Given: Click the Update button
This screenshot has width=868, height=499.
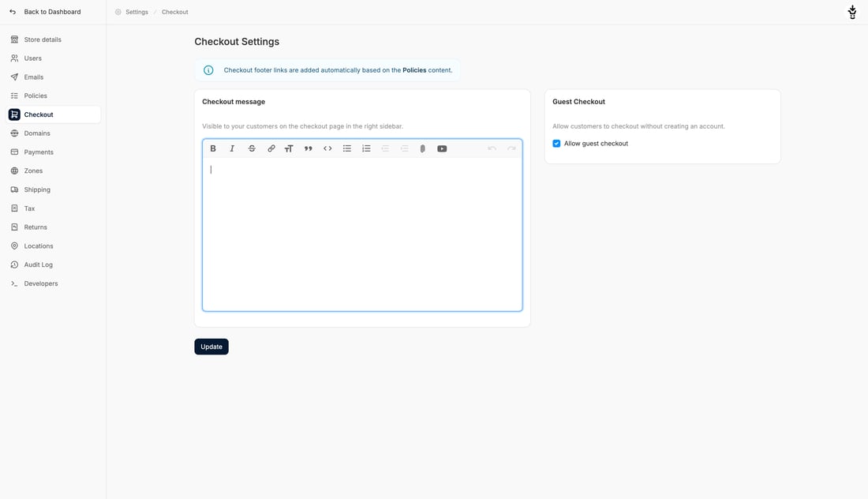Looking at the screenshot, I should point(211,347).
